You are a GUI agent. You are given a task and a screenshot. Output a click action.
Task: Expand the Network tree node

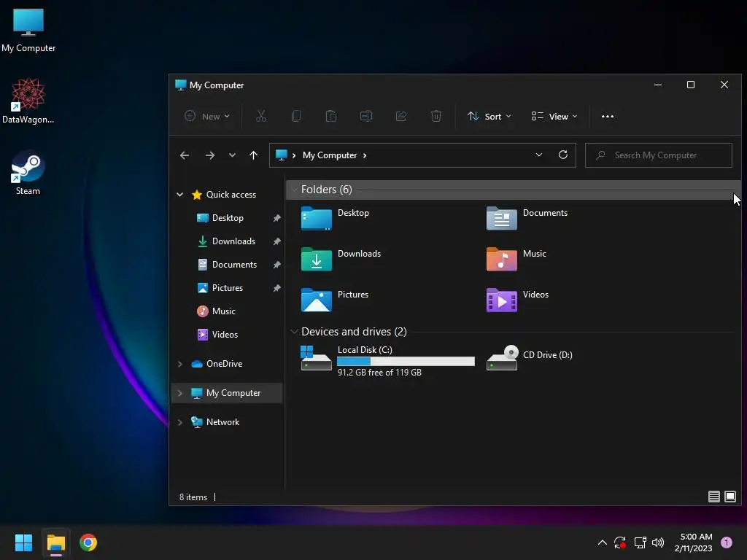coord(180,422)
